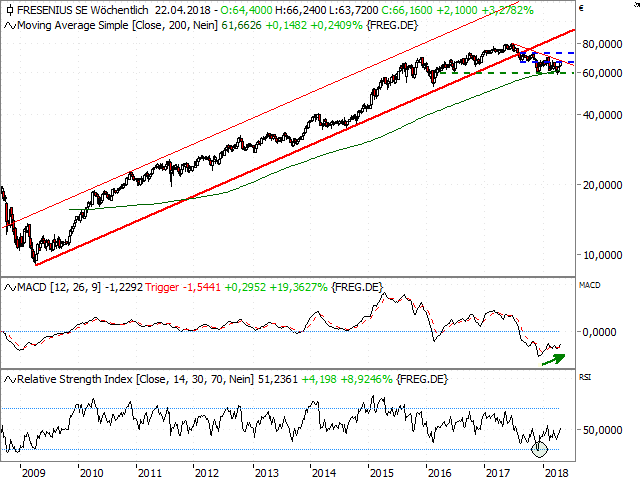Click the MACD [12, 26, 9] label

(59, 288)
